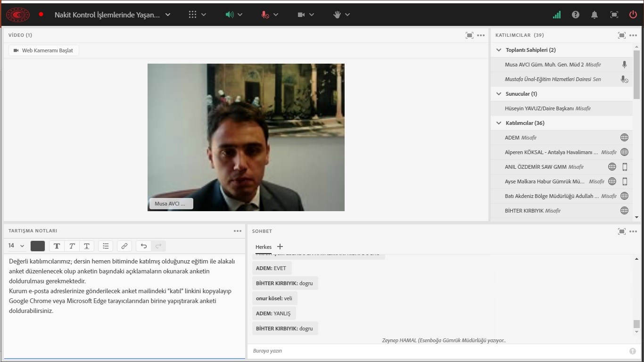644x362 pixels.
Task: Insert hyperlink in discussion notes
Action: [x=124, y=246]
